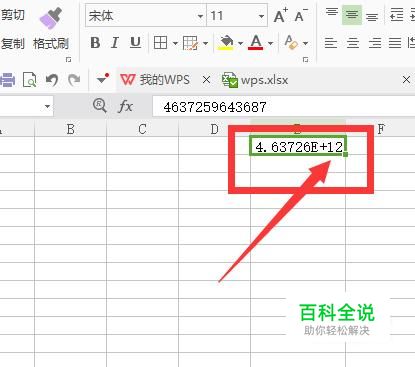The image size is (415, 367).
Task: Toggle italic formatting
Action: (115, 43)
